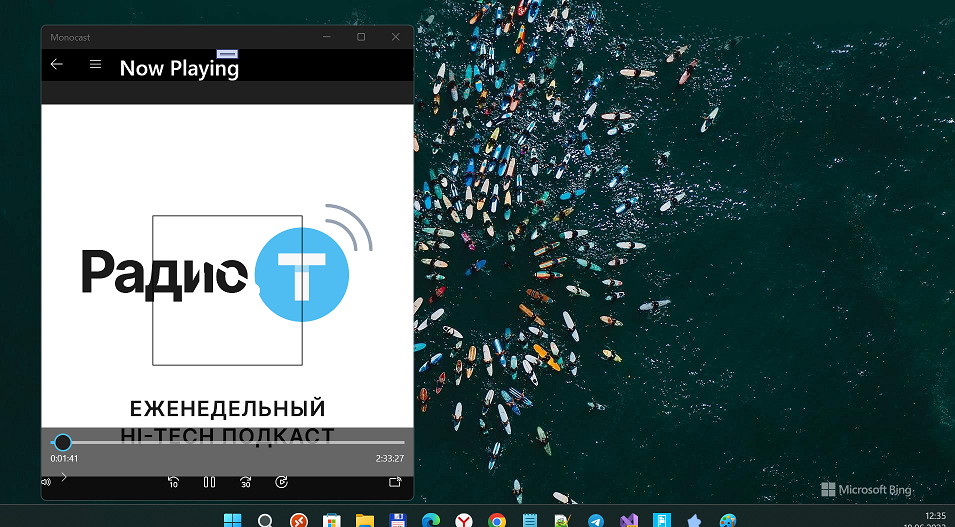Open the hamburger navigation menu
Viewport: 955px width, 527px height.
coord(96,64)
